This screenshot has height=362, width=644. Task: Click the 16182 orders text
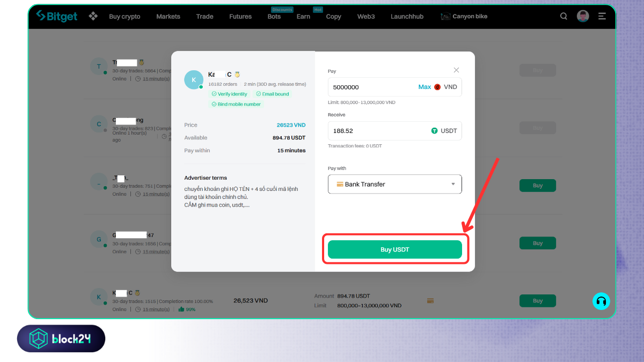[223, 84]
